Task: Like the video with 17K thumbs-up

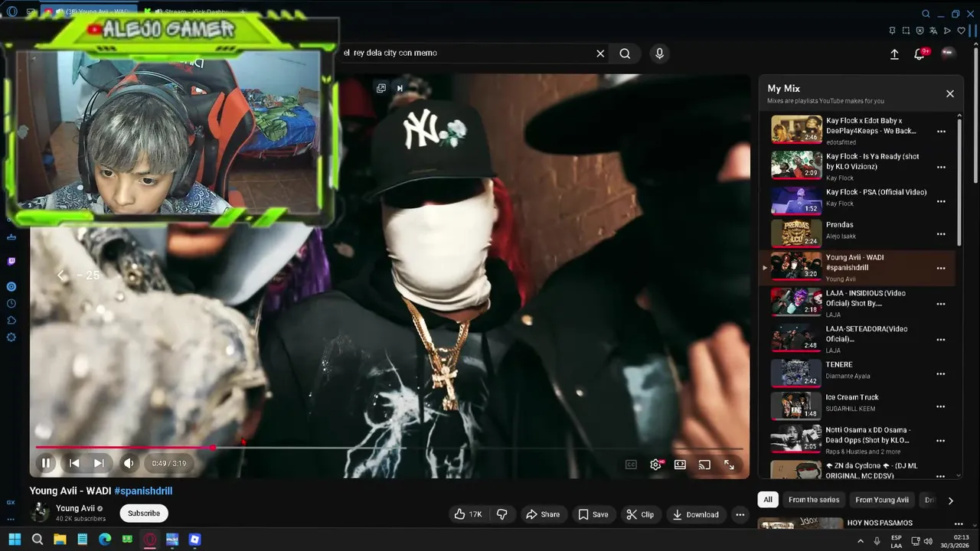Action: [x=468, y=514]
